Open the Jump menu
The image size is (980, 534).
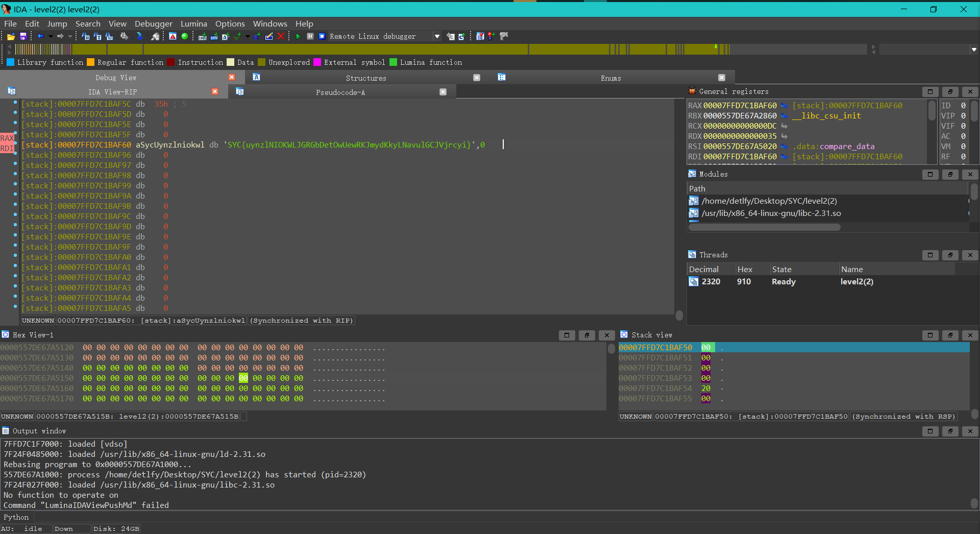click(x=57, y=23)
